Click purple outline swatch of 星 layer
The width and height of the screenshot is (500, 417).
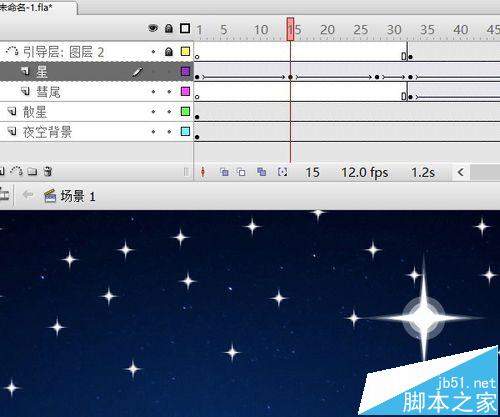pos(185,71)
